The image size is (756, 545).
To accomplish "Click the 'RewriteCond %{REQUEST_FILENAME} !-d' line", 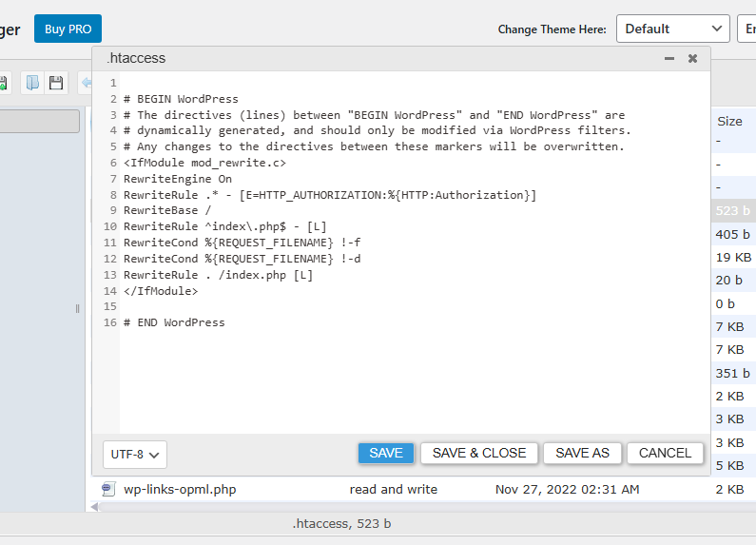I will click(x=242, y=259).
